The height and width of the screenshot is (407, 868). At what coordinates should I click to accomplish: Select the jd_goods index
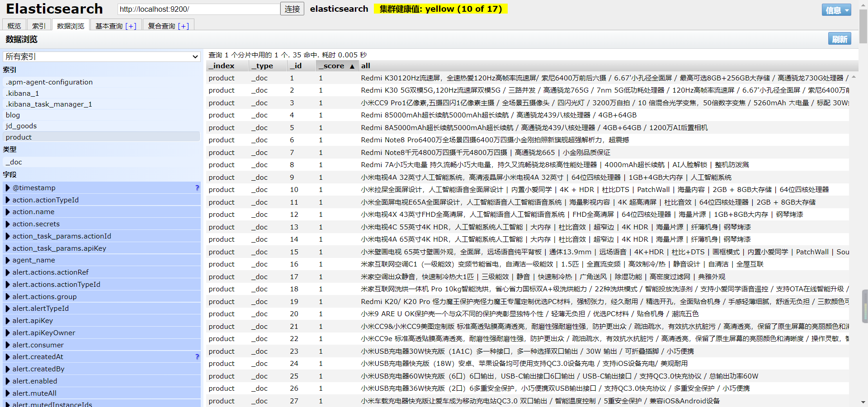[102, 126]
